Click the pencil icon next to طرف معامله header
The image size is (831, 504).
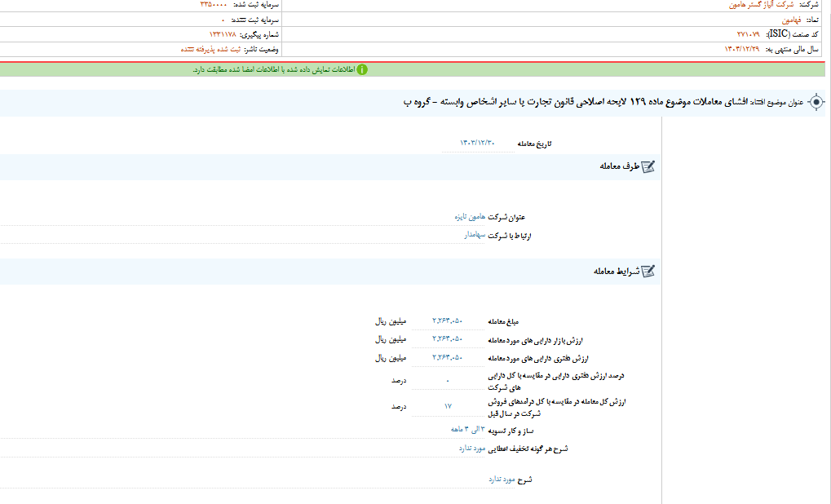[650, 166]
